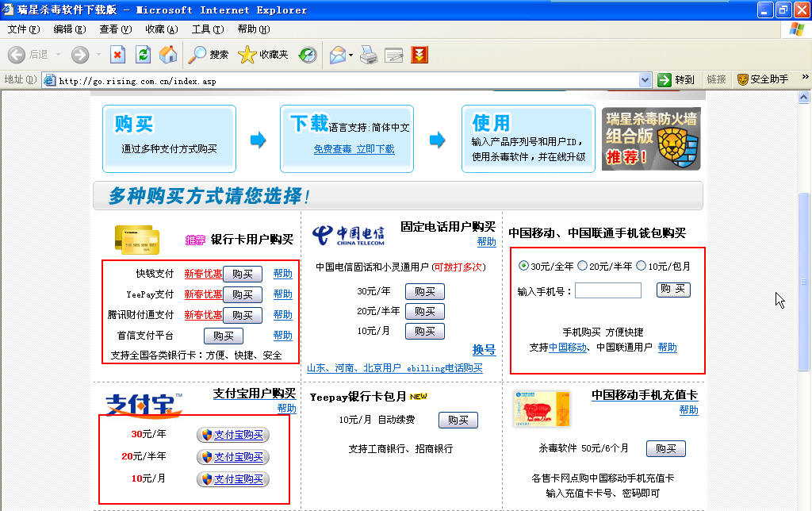Click 购买 next to the phone number field

[x=673, y=289]
